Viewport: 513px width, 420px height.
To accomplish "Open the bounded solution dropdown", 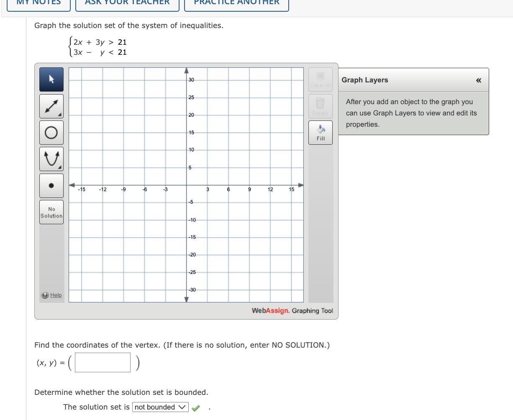I will (x=160, y=407).
